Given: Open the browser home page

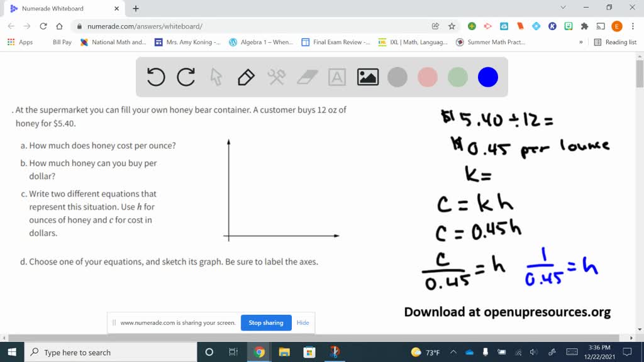Looking at the screenshot, I should coord(59,26).
